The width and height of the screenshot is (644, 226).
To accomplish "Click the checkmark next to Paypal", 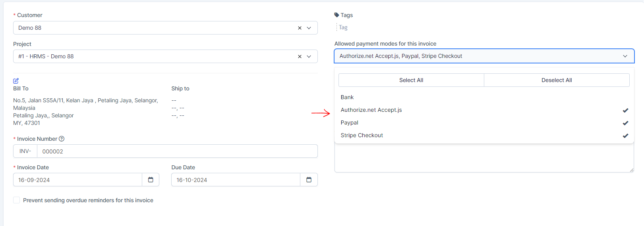I will click(x=625, y=123).
